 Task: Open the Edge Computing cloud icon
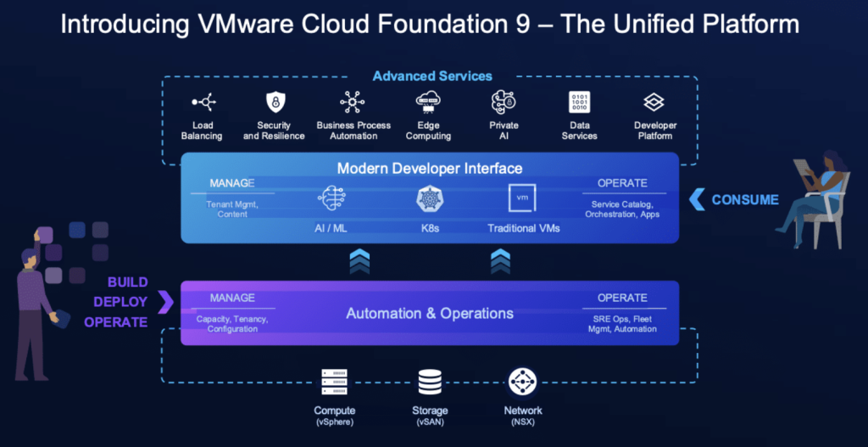(x=428, y=102)
